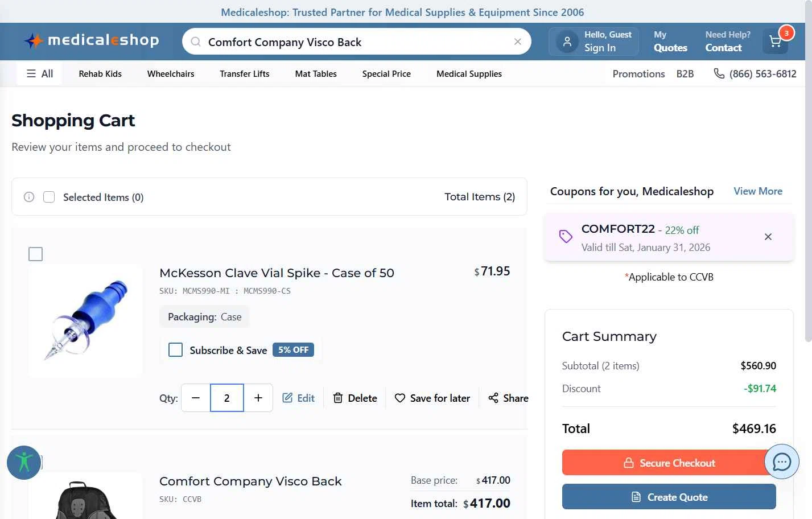The width and height of the screenshot is (812, 519).
Task: Delete the McKesson Vial Spike item
Action: pyautogui.click(x=355, y=398)
